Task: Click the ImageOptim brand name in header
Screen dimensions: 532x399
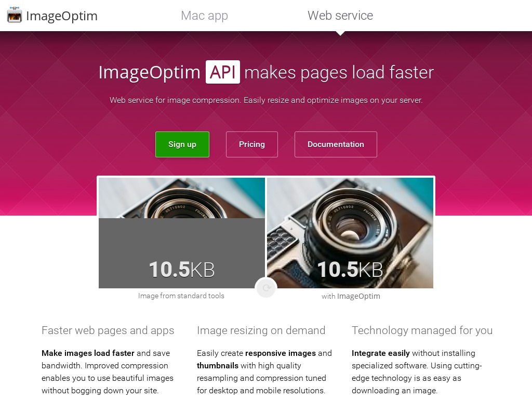Action: click(x=62, y=16)
